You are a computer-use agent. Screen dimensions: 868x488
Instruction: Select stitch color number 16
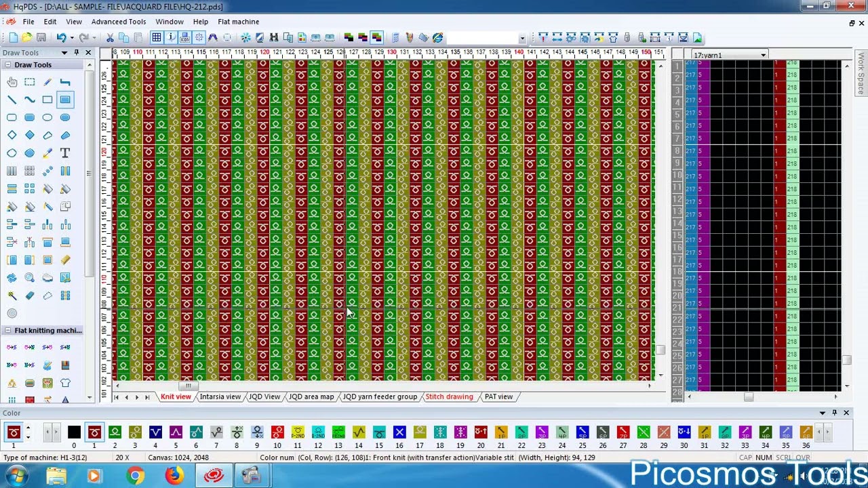399,432
